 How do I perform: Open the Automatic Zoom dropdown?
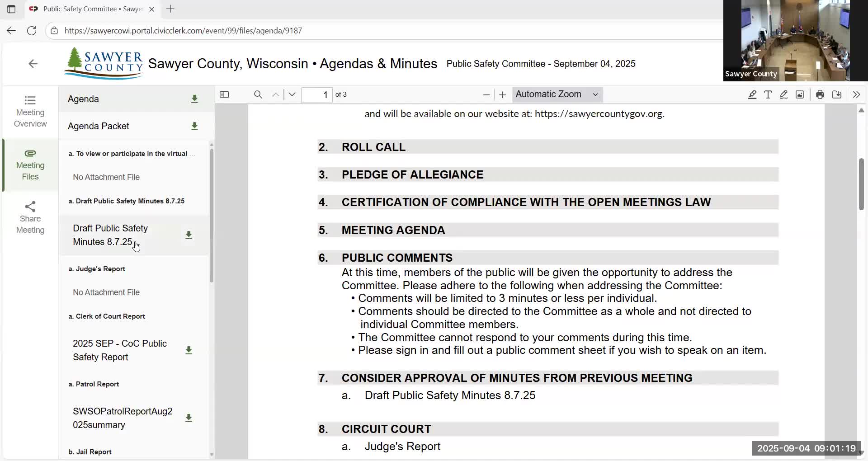[x=557, y=94]
